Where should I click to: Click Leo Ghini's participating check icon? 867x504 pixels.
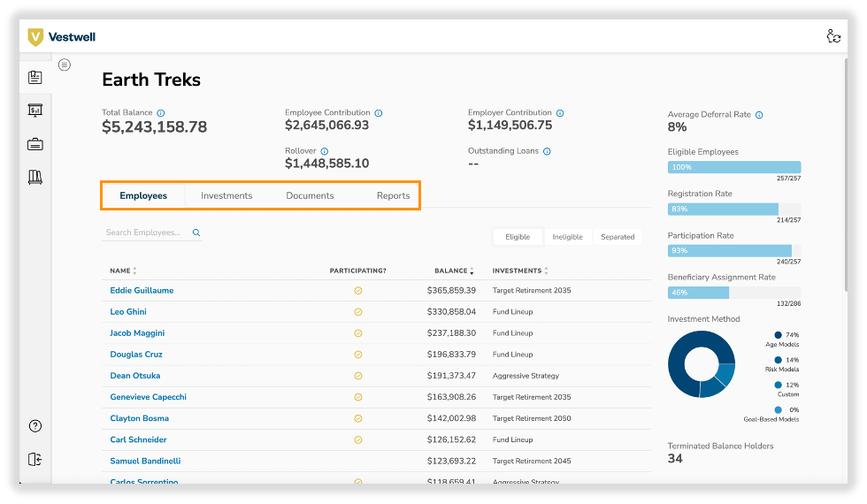[x=358, y=312]
